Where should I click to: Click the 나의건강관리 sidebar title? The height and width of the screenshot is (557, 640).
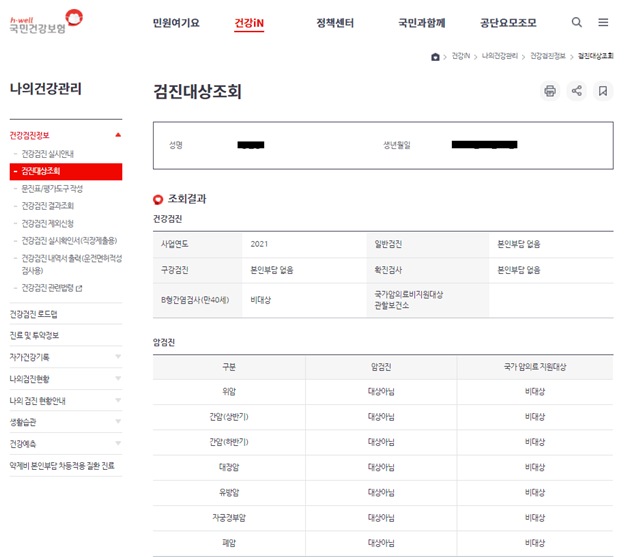pos(46,89)
